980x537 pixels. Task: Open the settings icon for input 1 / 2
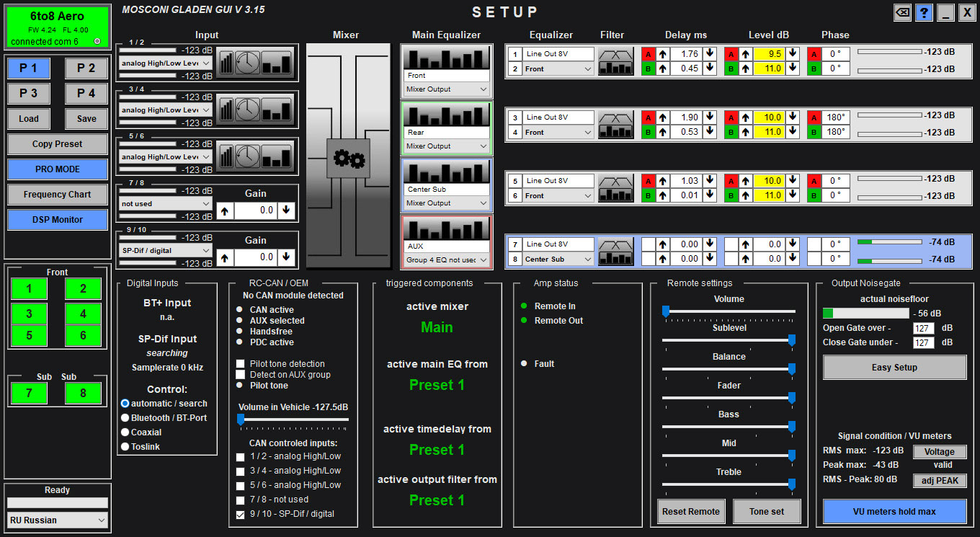point(256,62)
